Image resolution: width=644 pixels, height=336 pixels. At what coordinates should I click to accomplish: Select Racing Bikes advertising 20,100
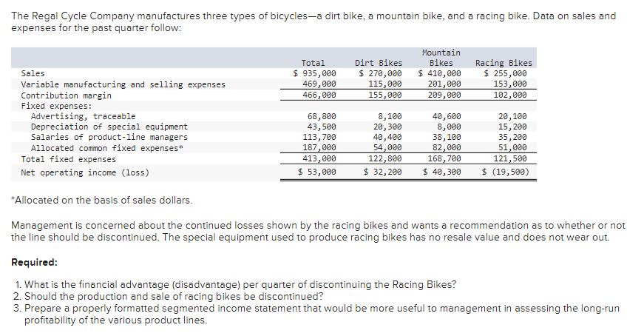512,116
